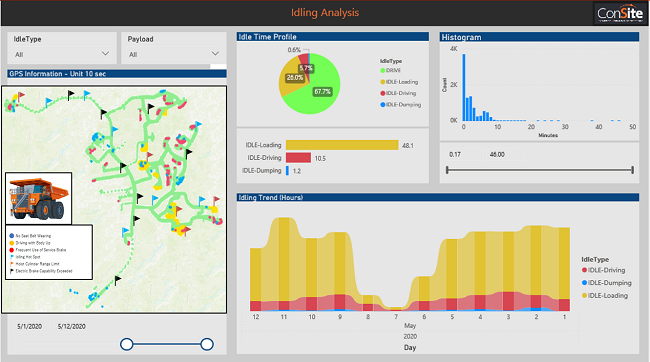Open the IdleType 'All' selection box

point(62,54)
